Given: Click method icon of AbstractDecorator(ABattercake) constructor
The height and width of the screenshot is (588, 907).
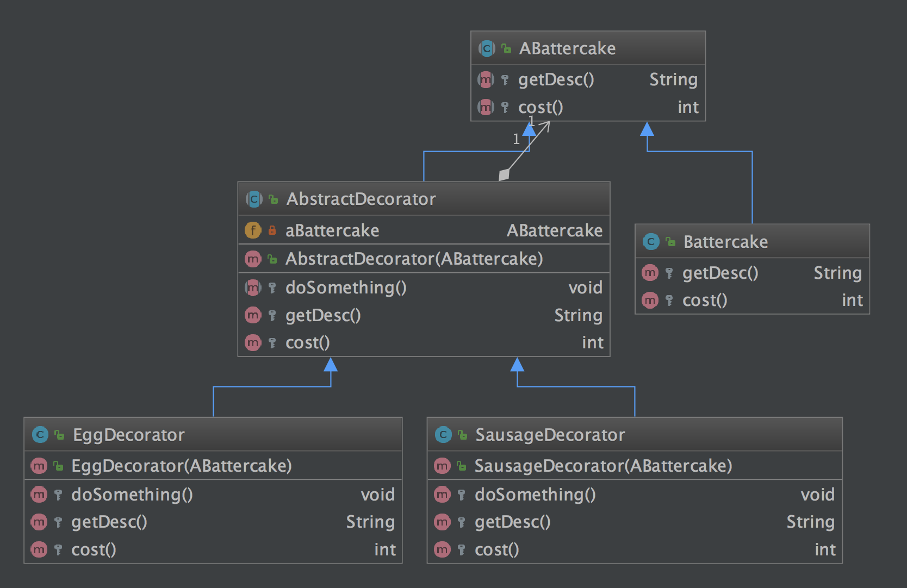Looking at the screenshot, I should pos(253,259).
